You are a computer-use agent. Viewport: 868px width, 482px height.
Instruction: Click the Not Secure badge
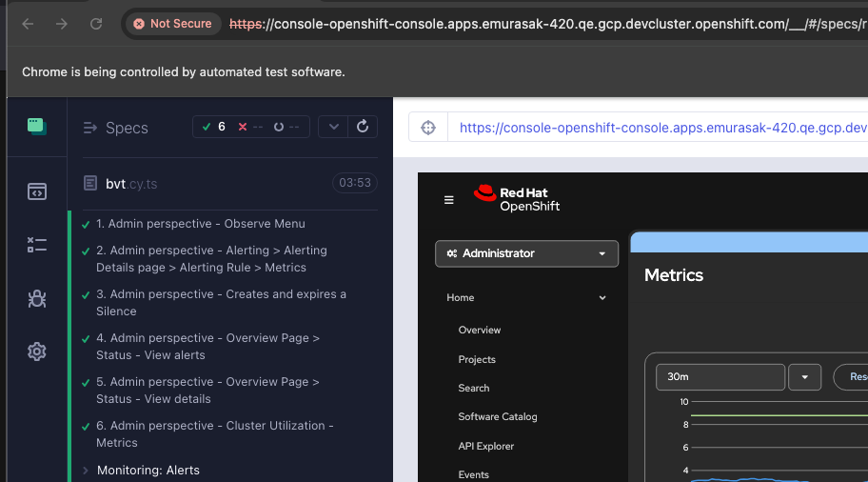pos(172,24)
